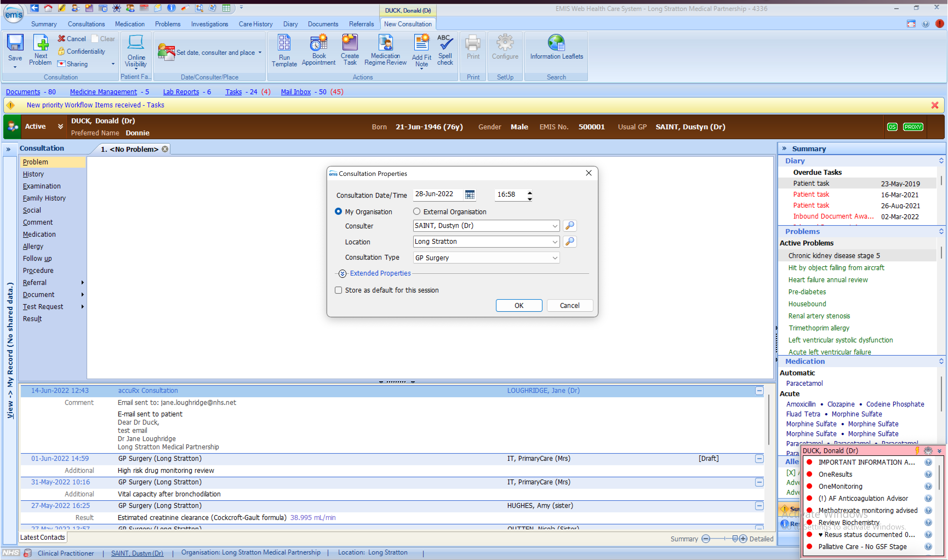This screenshot has height=560, width=948.
Task: Run Template from the Actions group
Action: (x=284, y=51)
